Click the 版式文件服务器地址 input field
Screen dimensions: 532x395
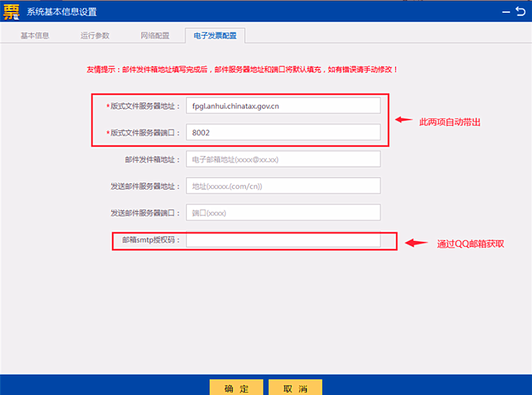283,106
